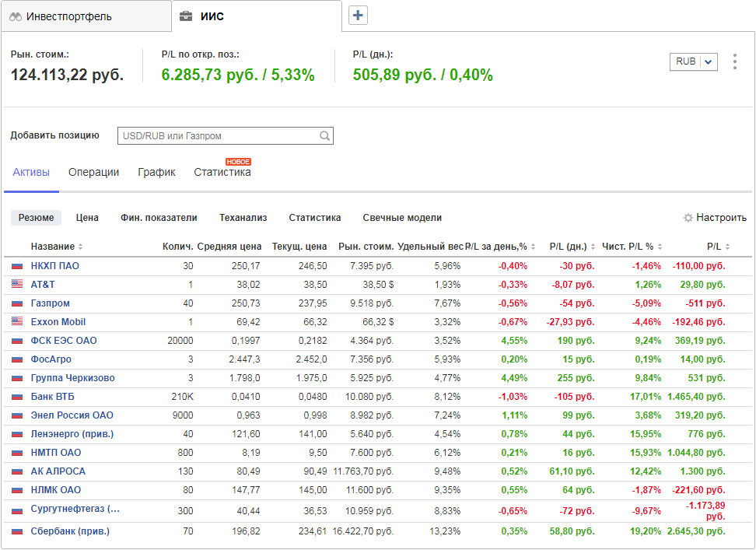Open the Статистика tab marked НОВОЕ
The image size is (756, 550).
point(222,172)
